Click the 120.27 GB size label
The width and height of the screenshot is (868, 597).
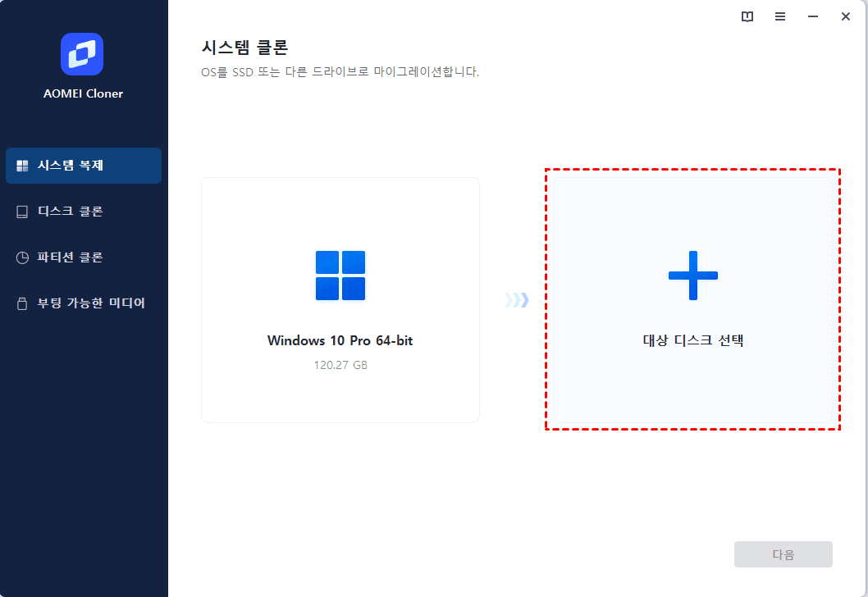(x=340, y=365)
